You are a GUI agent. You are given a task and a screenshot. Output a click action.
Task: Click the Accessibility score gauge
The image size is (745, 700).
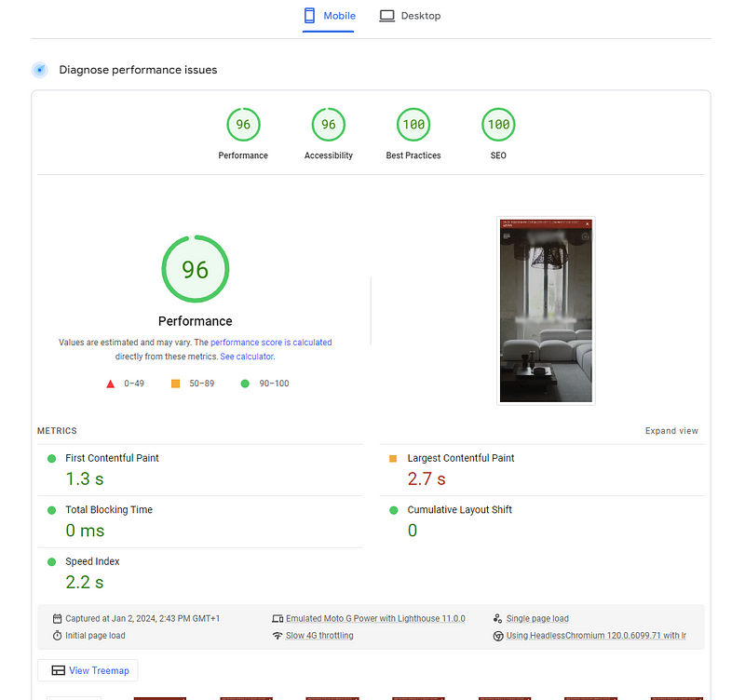point(328,124)
